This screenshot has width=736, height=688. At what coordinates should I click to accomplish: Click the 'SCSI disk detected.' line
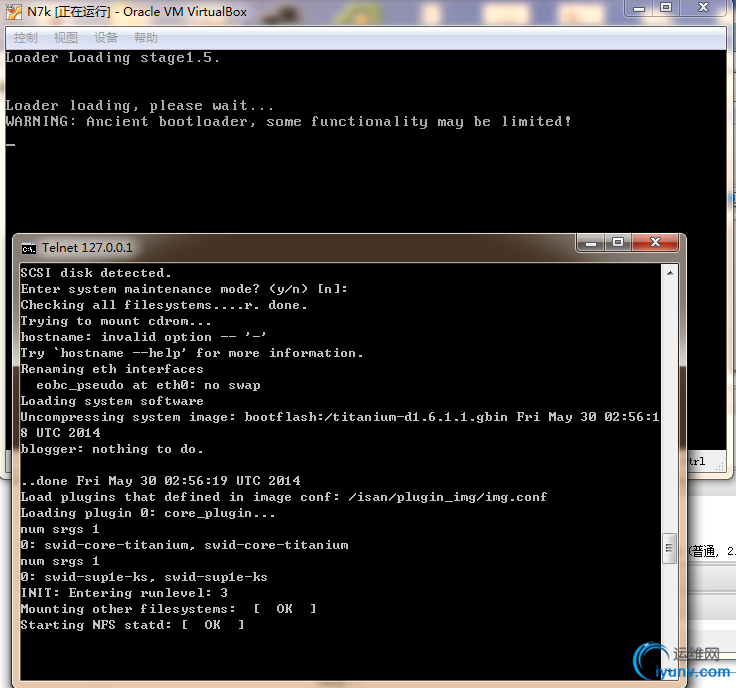pos(96,273)
